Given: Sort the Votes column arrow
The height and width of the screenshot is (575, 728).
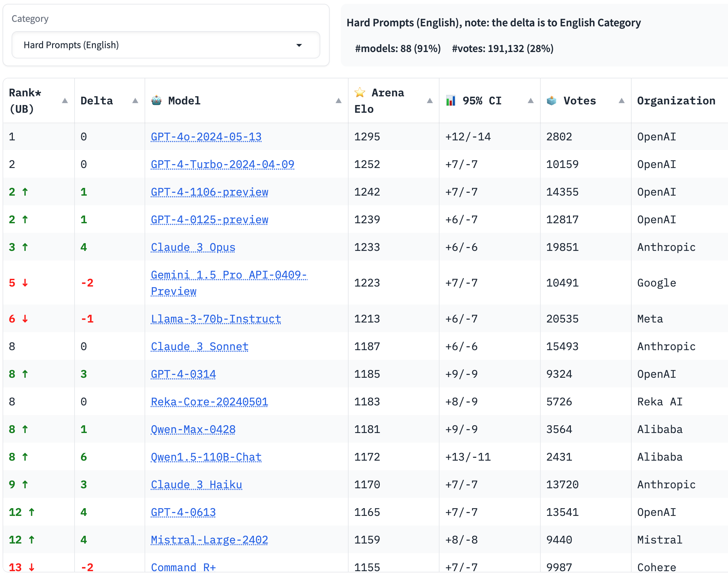Looking at the screenshot, I should click(622, 101).
